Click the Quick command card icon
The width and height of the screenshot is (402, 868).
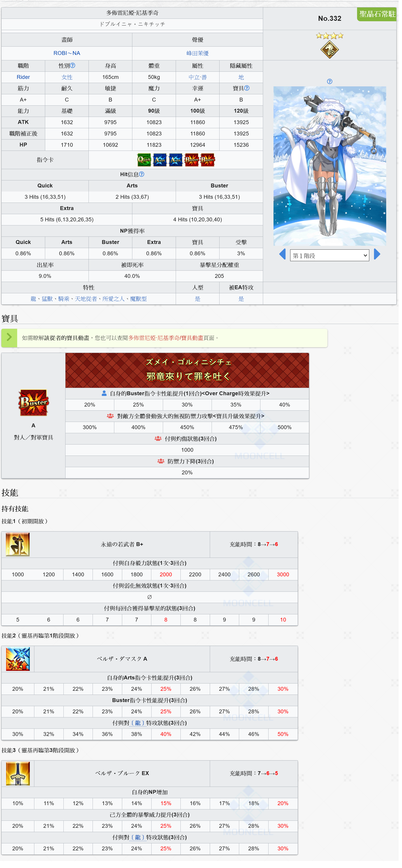(145, 161)
